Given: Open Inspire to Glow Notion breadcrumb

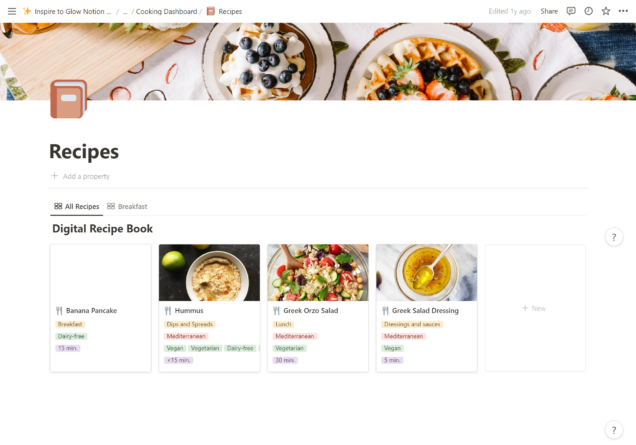Looking at the screenshot, I should pyautogui.click(x=67, y=12).
